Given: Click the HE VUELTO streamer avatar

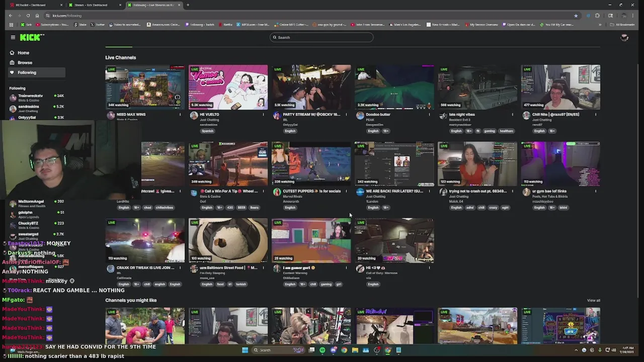Looking at the screenshot, I should point(194,115).
